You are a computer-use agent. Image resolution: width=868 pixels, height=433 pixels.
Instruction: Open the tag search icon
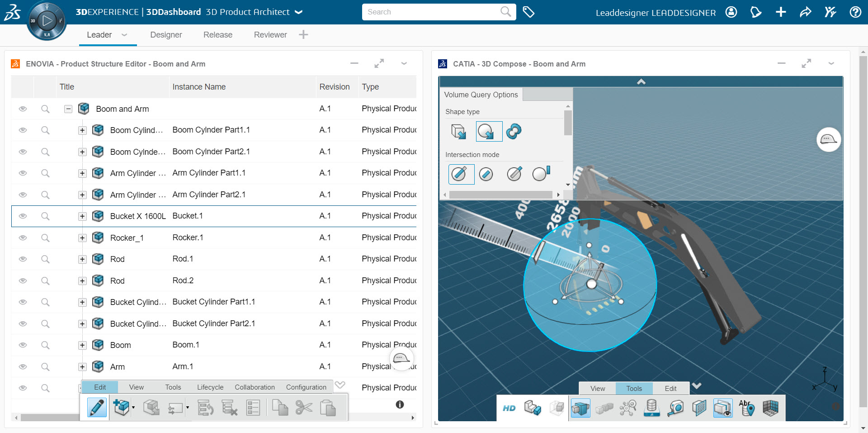pos(528,12)
